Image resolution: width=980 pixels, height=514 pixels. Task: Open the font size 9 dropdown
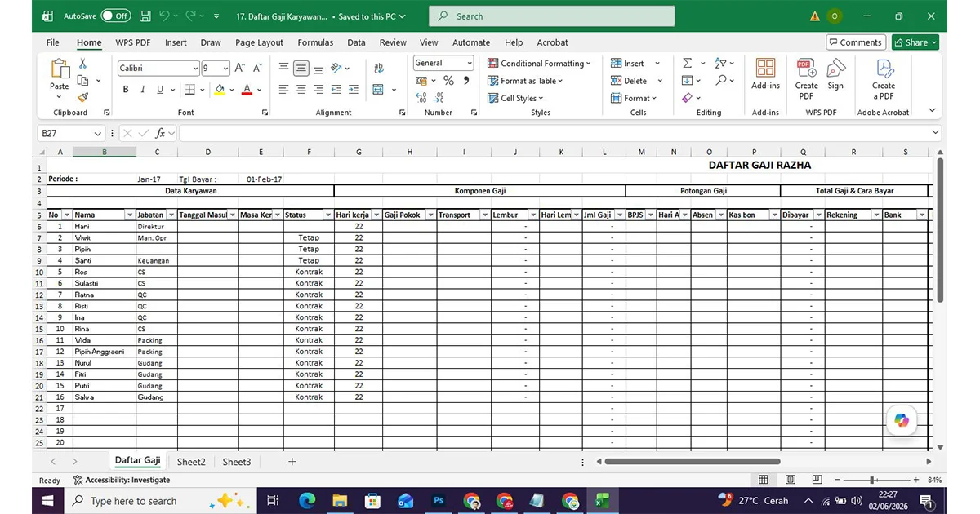tap(225, 69)
